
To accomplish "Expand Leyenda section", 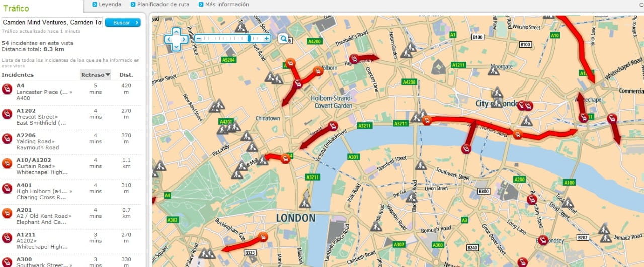I will tap(107, 4).
